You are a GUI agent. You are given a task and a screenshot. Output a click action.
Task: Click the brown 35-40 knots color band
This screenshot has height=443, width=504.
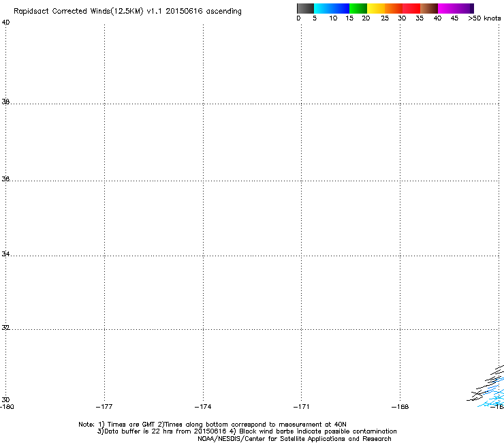429,8
